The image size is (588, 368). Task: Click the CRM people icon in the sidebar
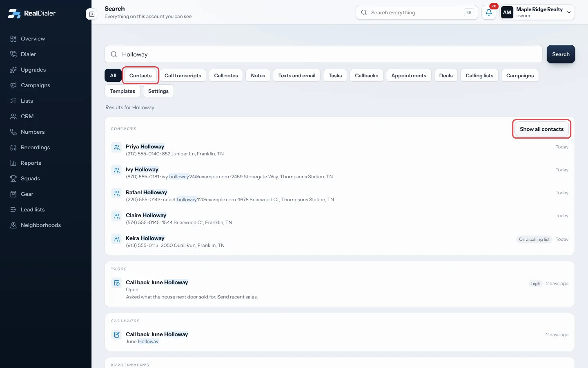pos(13,117)
